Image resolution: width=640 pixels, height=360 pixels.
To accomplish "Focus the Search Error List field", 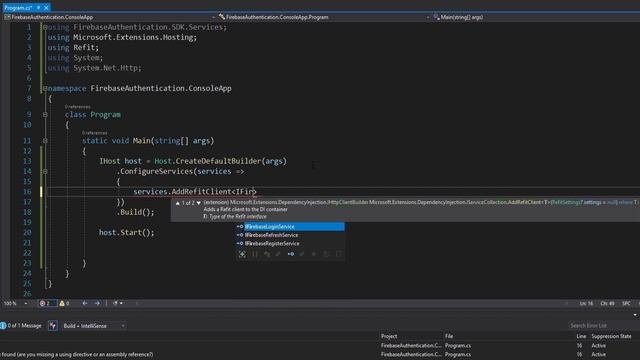I will [x=603, y=326].
